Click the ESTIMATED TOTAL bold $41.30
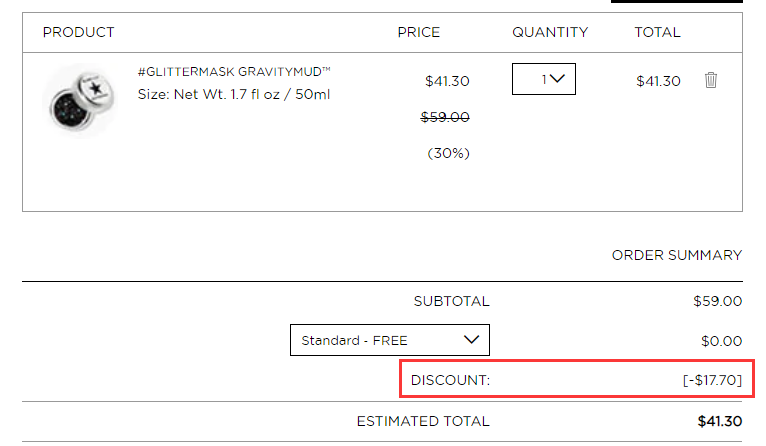Viewport: 766px width, 446px height. click(x=720, y=421)
